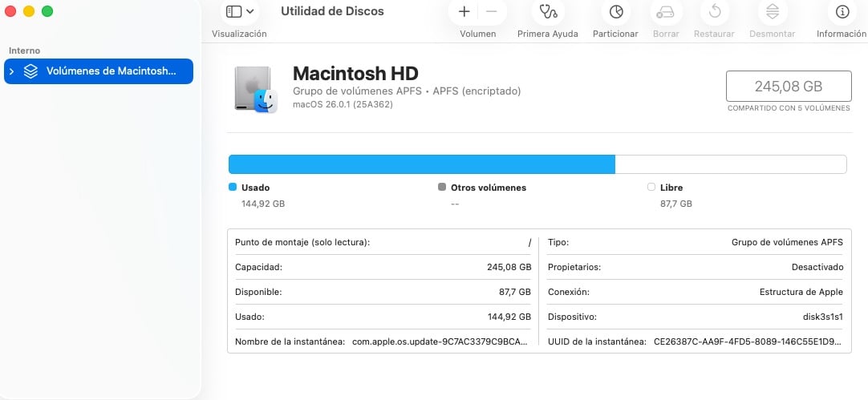The width and height of the screenshot is (868, 400).
Task: Click the Desmontar eject icon
Action: (772, 12)
